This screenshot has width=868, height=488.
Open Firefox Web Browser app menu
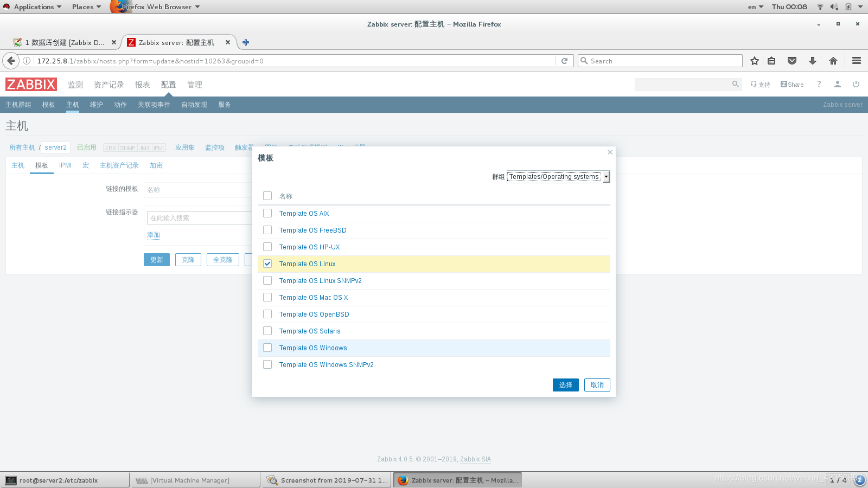pos(156,7)
